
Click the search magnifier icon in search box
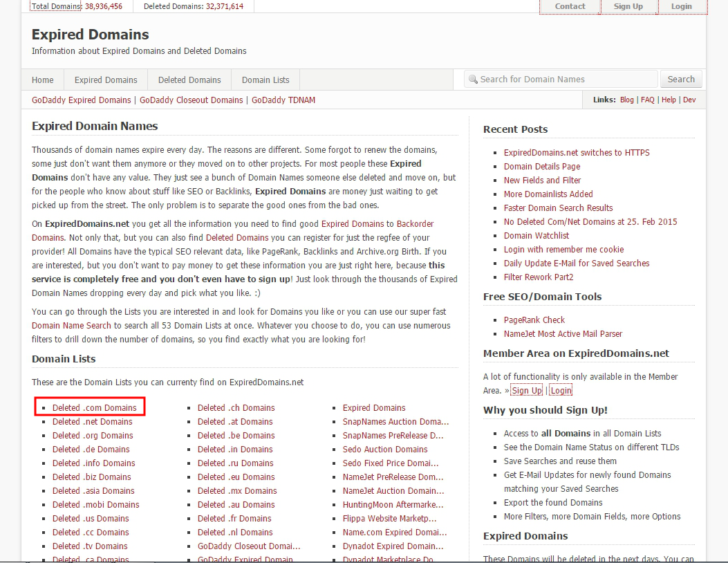473,80
